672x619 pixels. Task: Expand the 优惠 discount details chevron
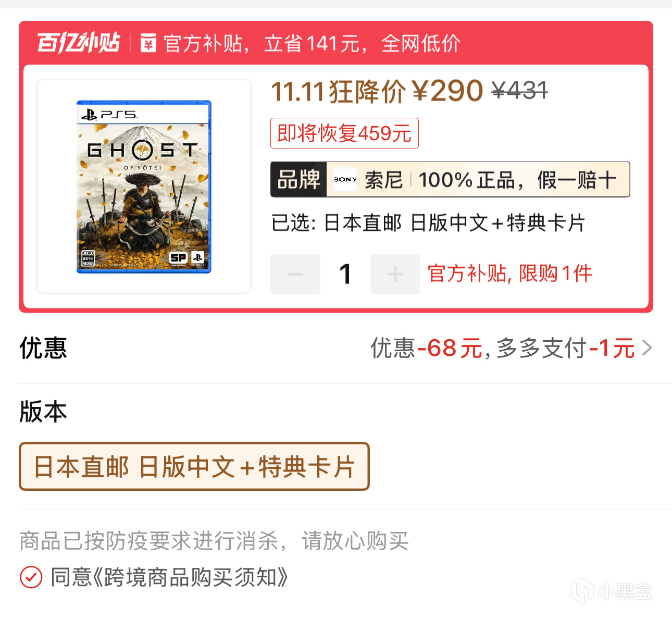[x=647, y=348]
